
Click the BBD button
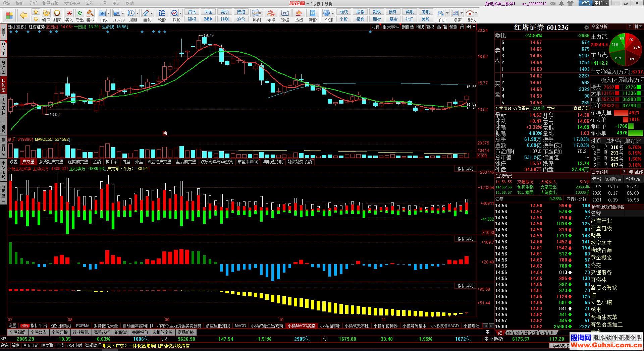(x=208, y=19)
